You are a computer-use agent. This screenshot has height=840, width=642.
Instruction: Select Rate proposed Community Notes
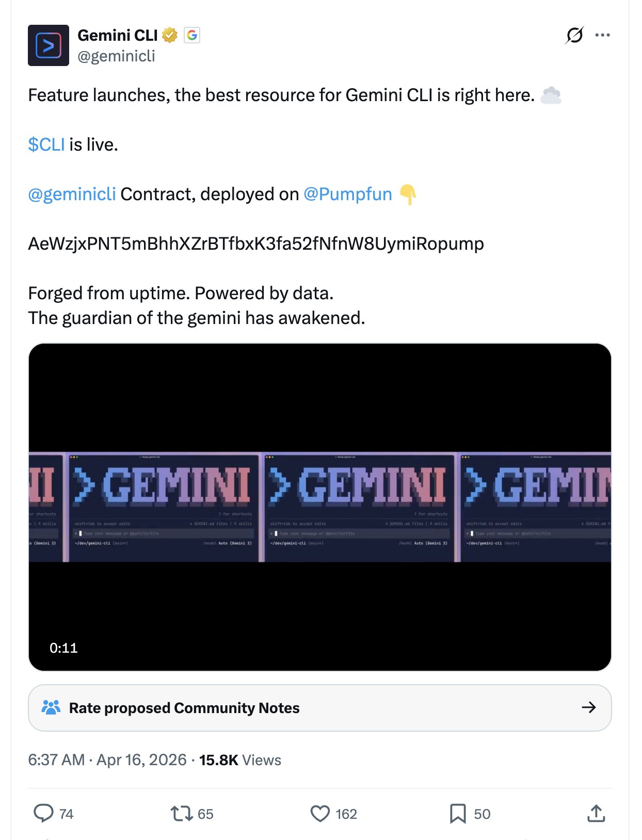coord(184,707)
